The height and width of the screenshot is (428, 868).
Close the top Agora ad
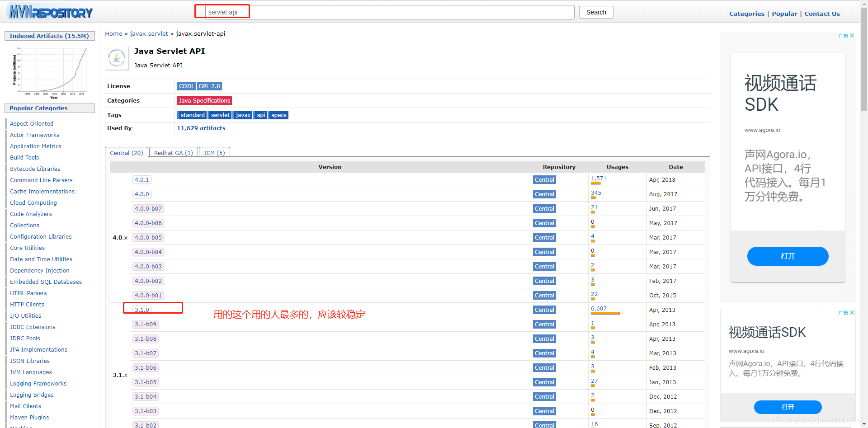point(852,36)
